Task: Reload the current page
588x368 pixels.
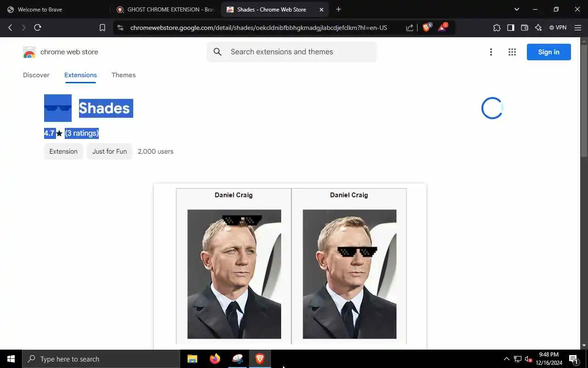Action: click(x=38, y=28)
